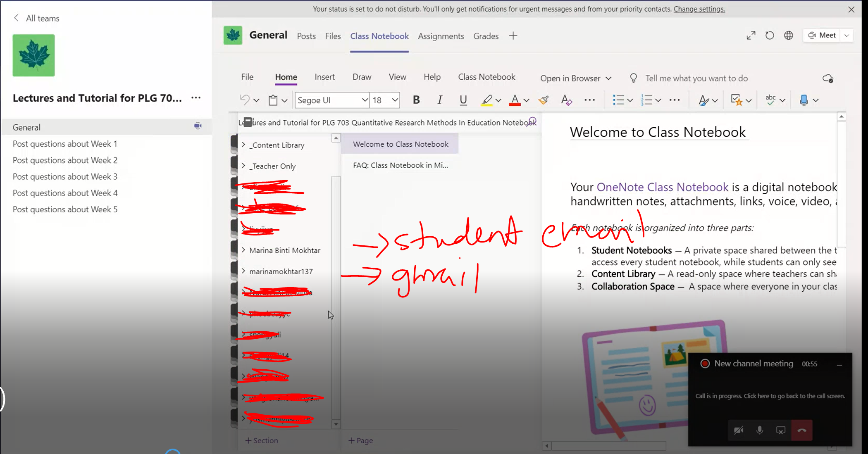Open the Draw ribbon tab

coord(362,77)
